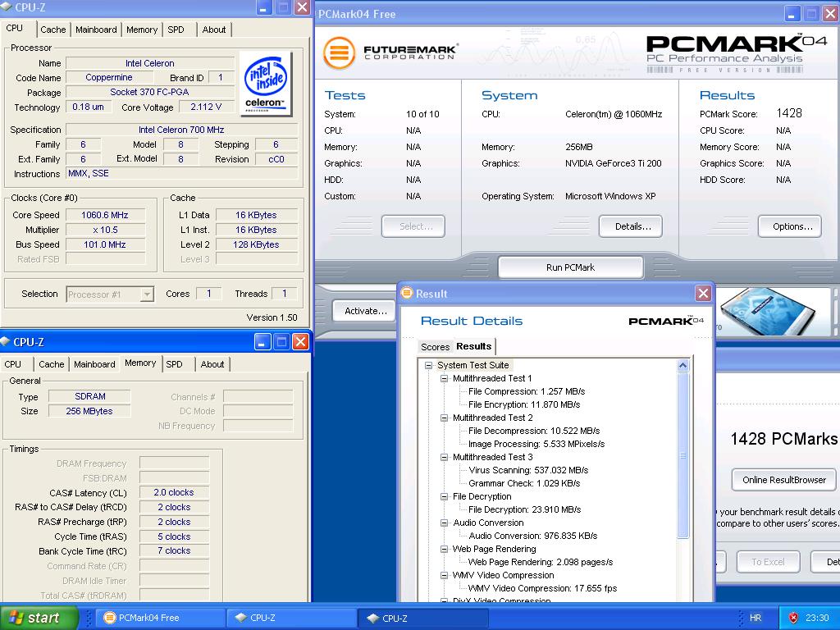Minimize the lower CPU-Z Memory window
The image size is (840, 630).
pos(262,342)
